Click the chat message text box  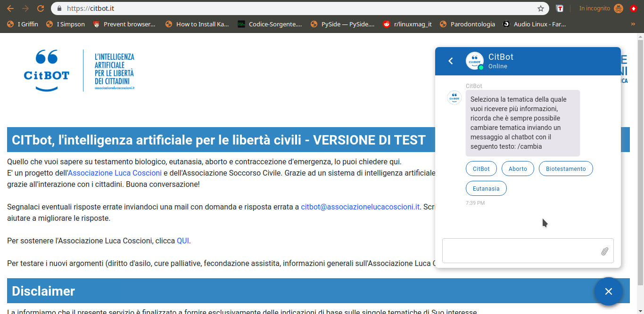tap(521, 250)
